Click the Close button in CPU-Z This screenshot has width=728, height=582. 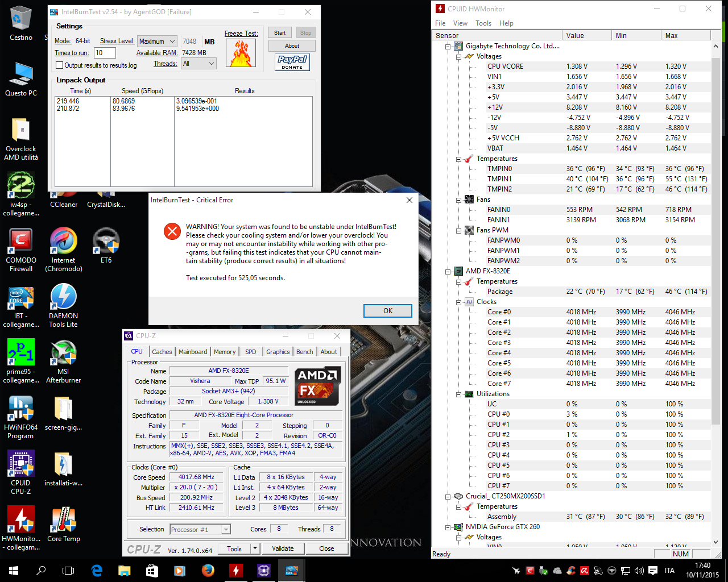click(x=326, y=548)
